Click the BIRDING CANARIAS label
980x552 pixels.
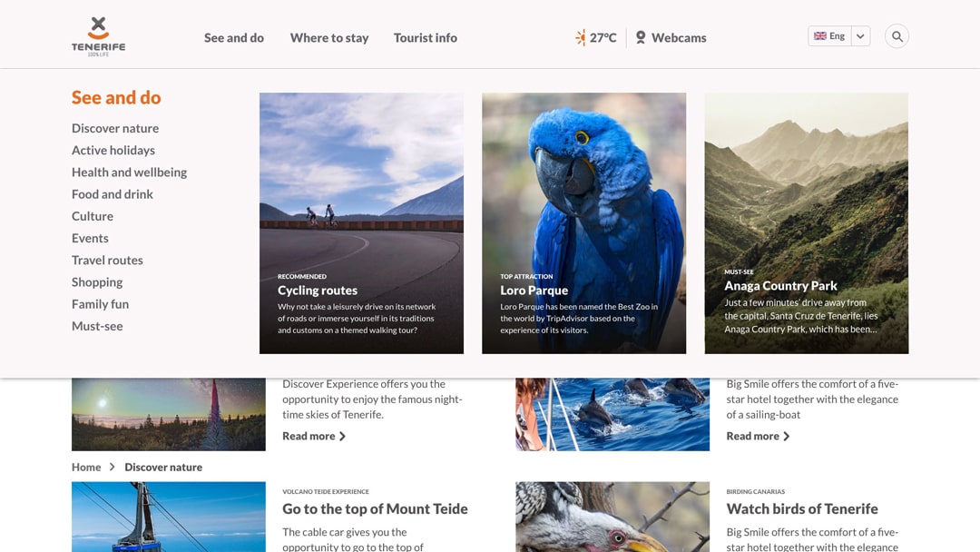click(x=756, y=491)
